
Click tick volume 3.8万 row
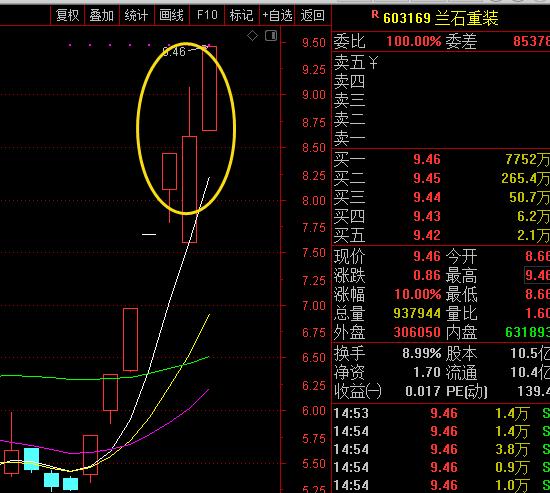point(441,449)
